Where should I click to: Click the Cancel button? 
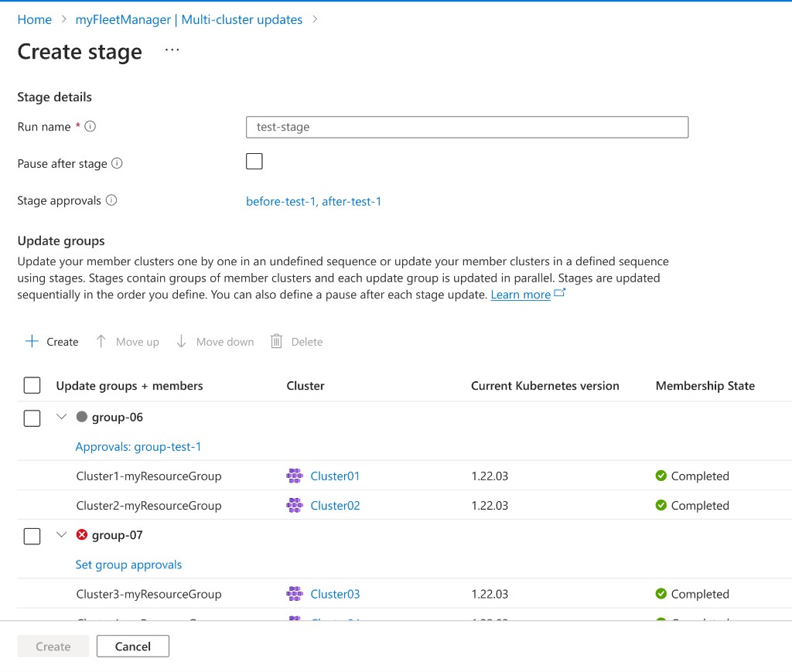tap(133, 646)
